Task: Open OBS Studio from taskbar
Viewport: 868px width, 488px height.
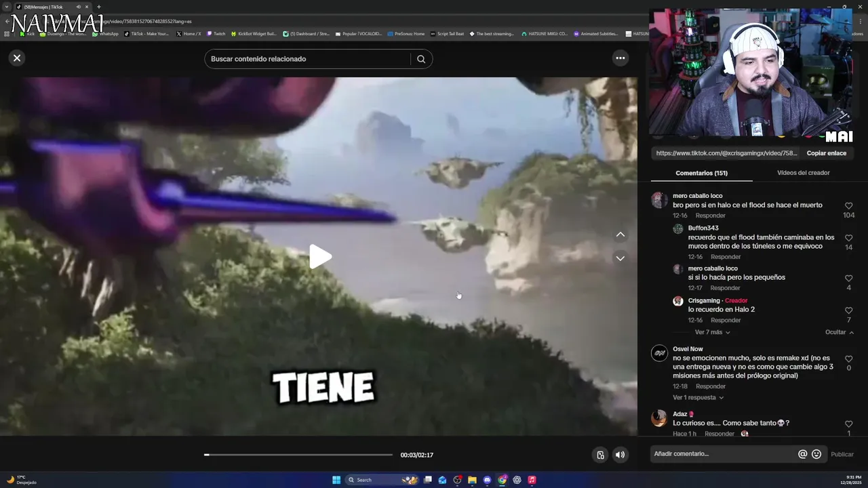Action: [457, 480]
